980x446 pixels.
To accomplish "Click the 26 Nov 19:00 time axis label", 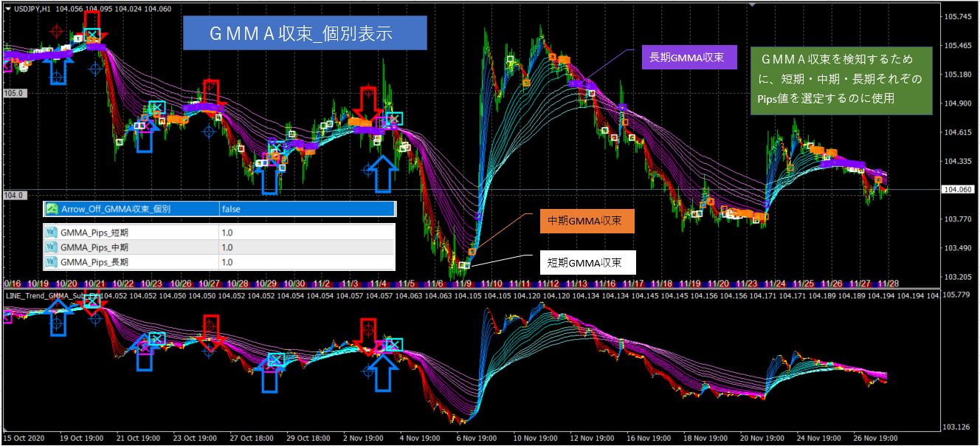I will tap(875, 437).
